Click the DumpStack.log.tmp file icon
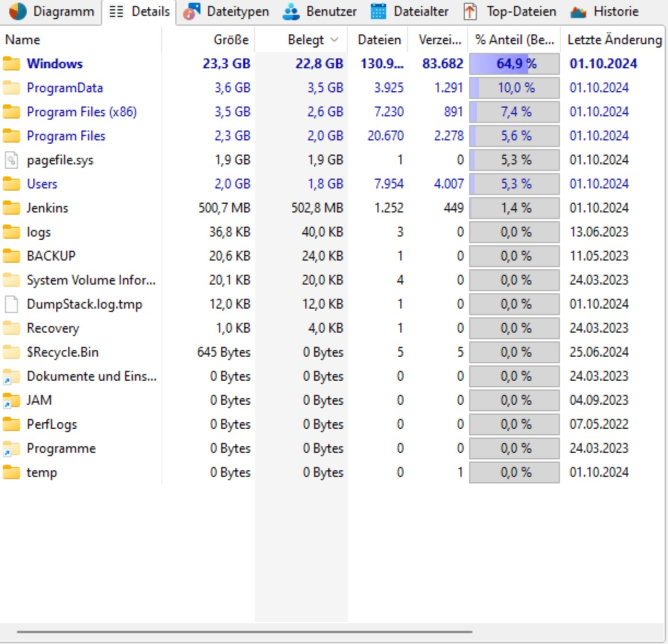The width and height of the screenshot is (668, 644). 11,304
